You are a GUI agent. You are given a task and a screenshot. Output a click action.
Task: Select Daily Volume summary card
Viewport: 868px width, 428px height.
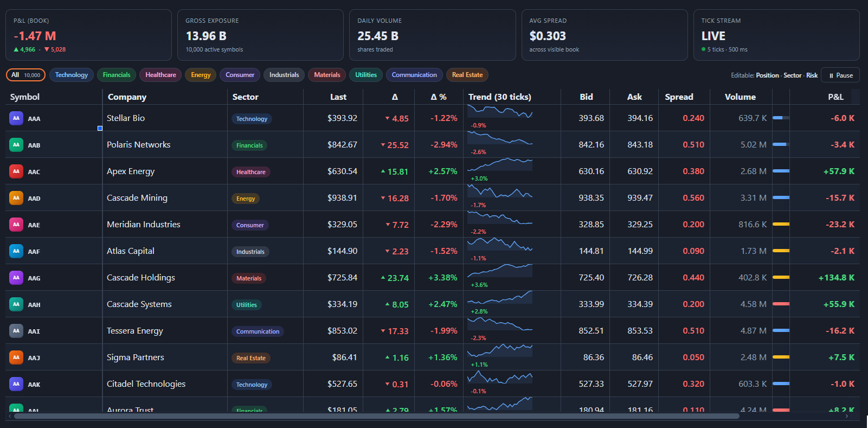[433, 35]
